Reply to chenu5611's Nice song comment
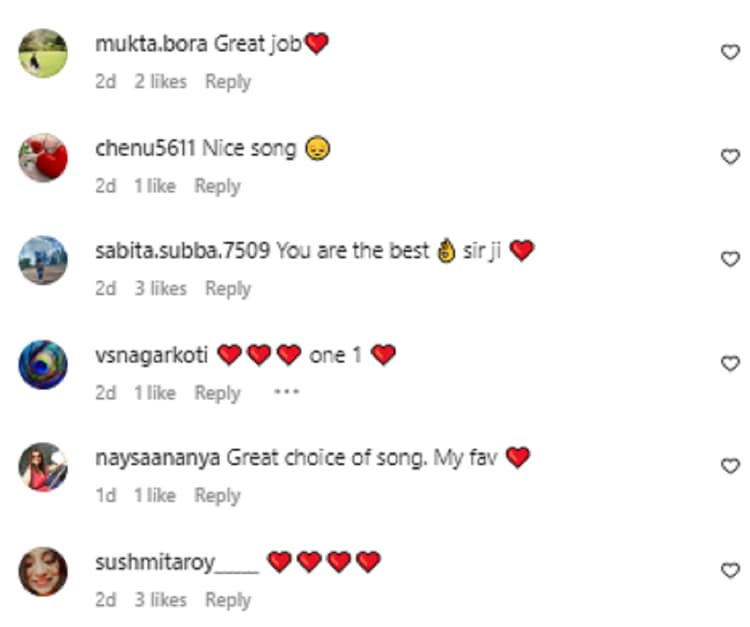 (217, 186)
